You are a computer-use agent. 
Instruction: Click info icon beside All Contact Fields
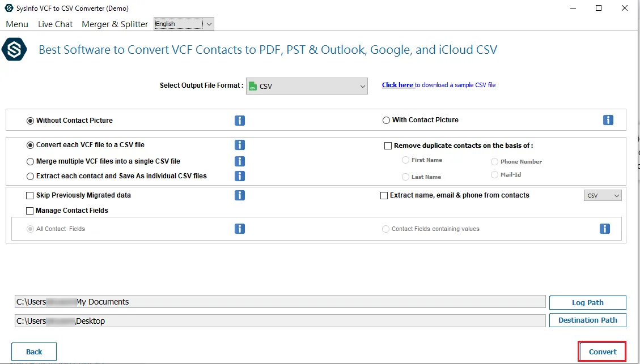coord(240,229)
